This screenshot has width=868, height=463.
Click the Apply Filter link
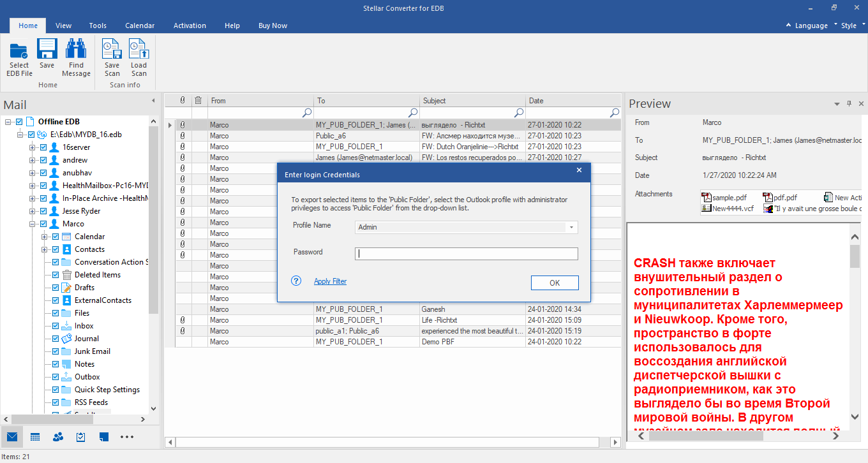point(330,281)
